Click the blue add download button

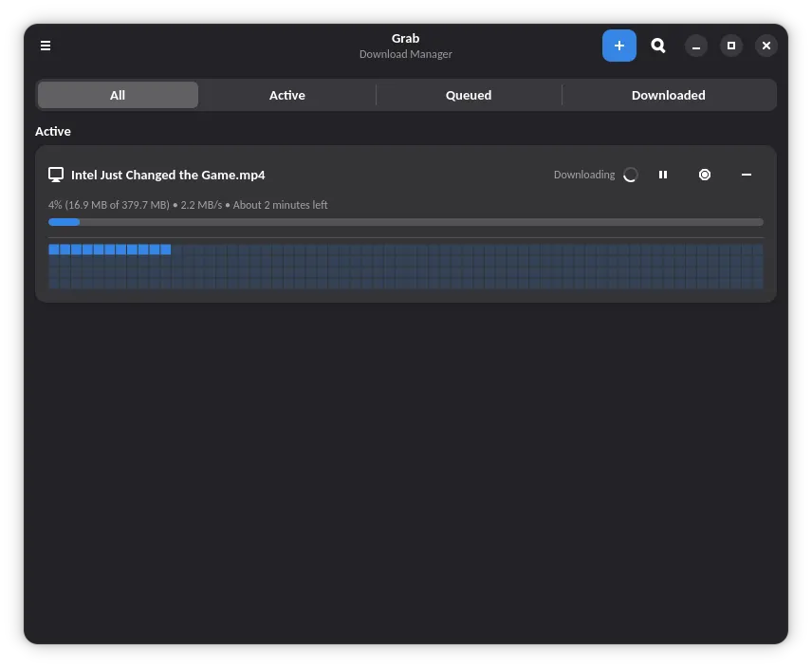tap(618, 46)
